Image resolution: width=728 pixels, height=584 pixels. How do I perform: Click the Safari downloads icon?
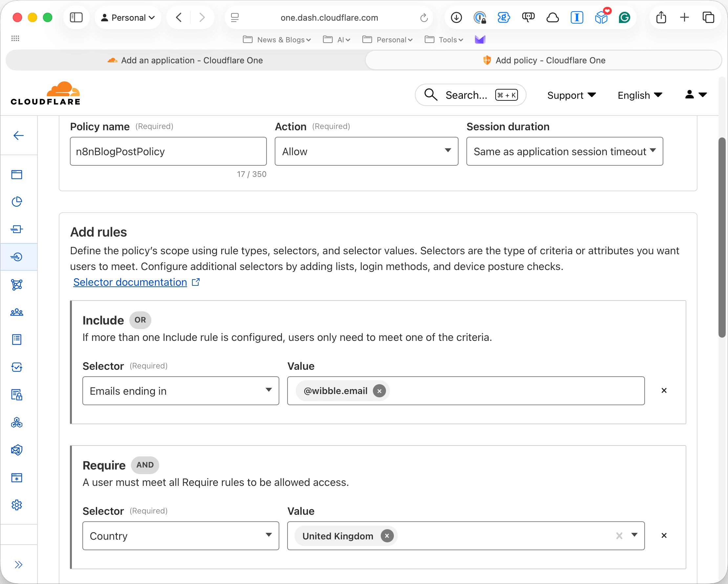(x=456, y=18)
